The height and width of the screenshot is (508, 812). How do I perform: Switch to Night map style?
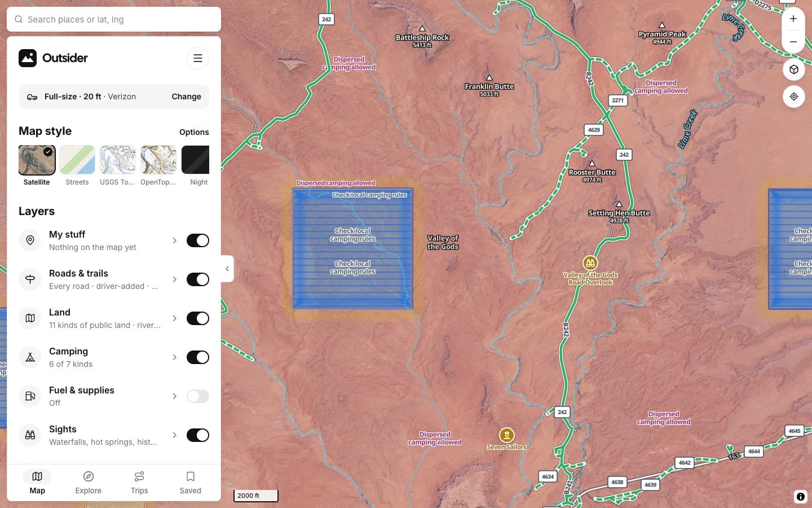pyautogui.click(x=196, y=165)
